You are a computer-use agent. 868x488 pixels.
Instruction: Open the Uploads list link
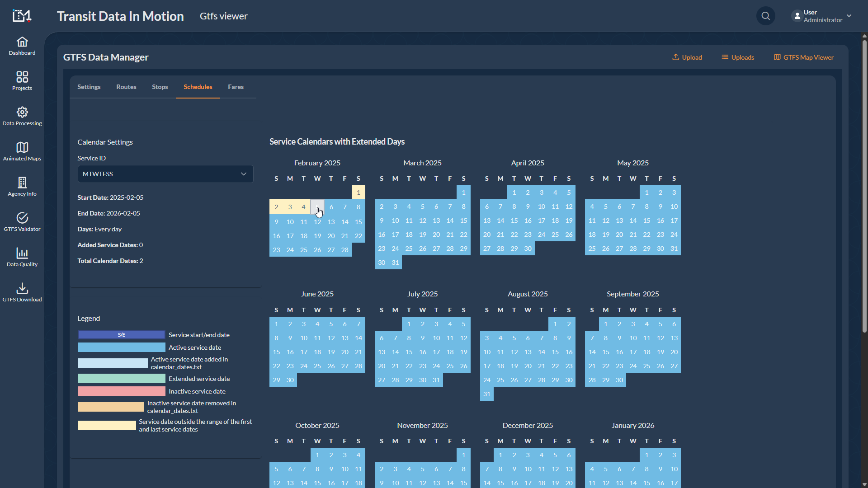738,57
